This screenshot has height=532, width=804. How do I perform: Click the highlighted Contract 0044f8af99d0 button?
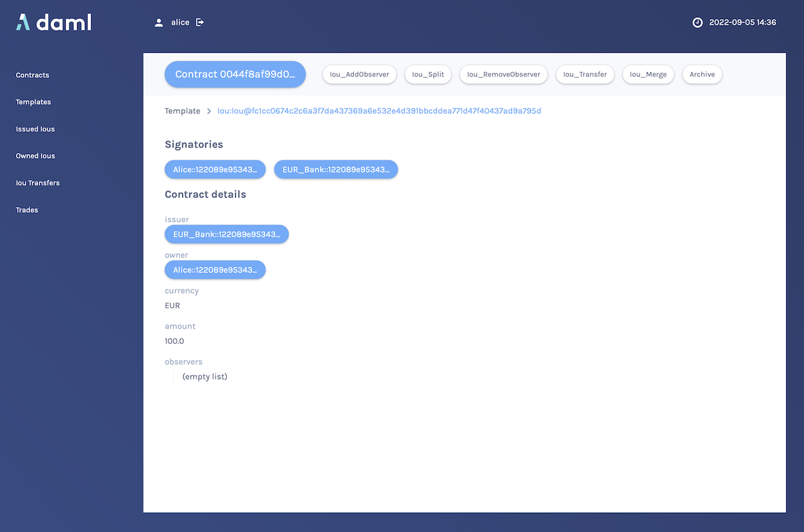tap(235, 74)
